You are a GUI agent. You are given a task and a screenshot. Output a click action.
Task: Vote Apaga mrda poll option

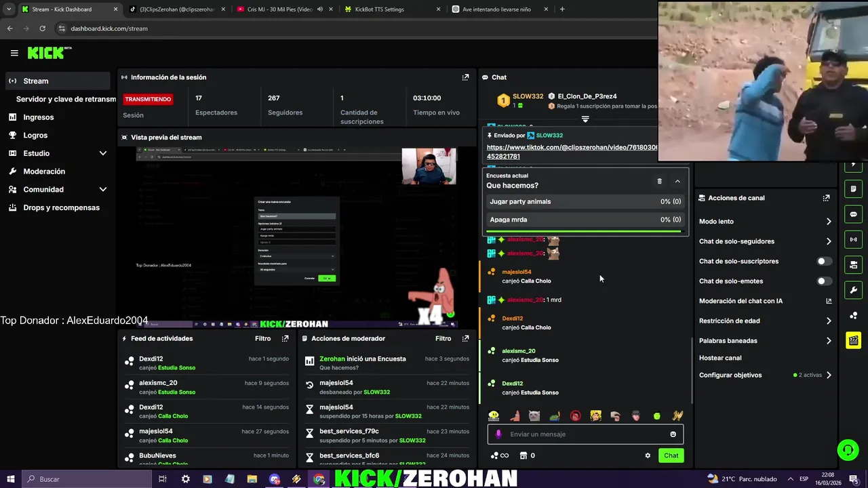point(585,220)
